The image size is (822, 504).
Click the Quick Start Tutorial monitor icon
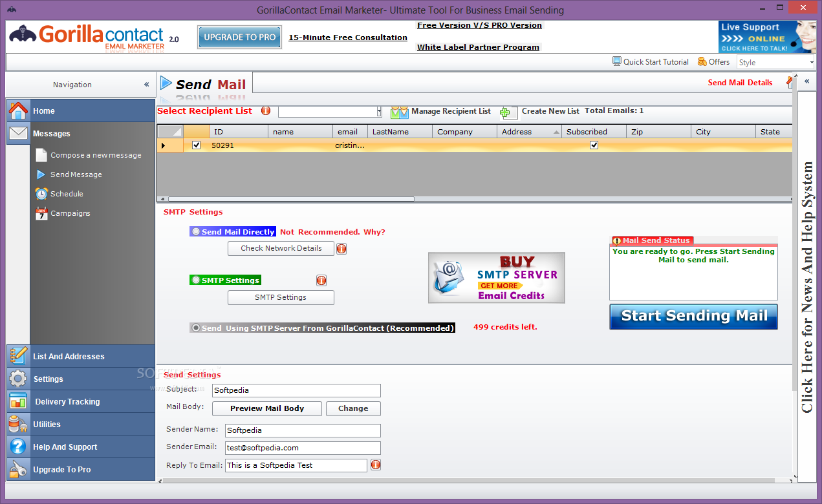pyautogui.click(x=617, y=61)
